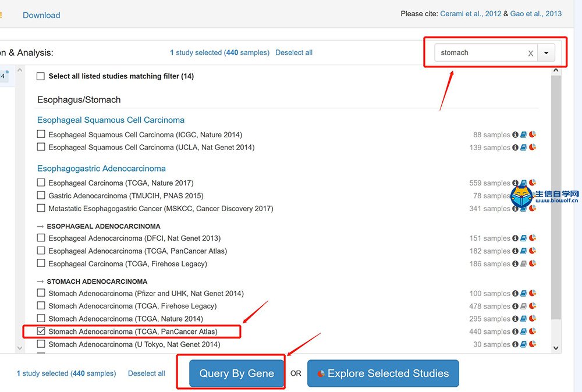This screenshot has width=582, height=392.
Task: Open info icon for U Tokyo 30 samples
Action: click(515, 344)
